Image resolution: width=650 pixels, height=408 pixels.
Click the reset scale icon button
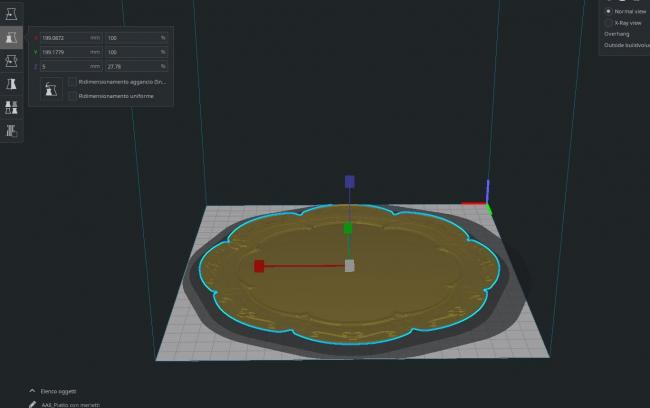click(51, 89)
